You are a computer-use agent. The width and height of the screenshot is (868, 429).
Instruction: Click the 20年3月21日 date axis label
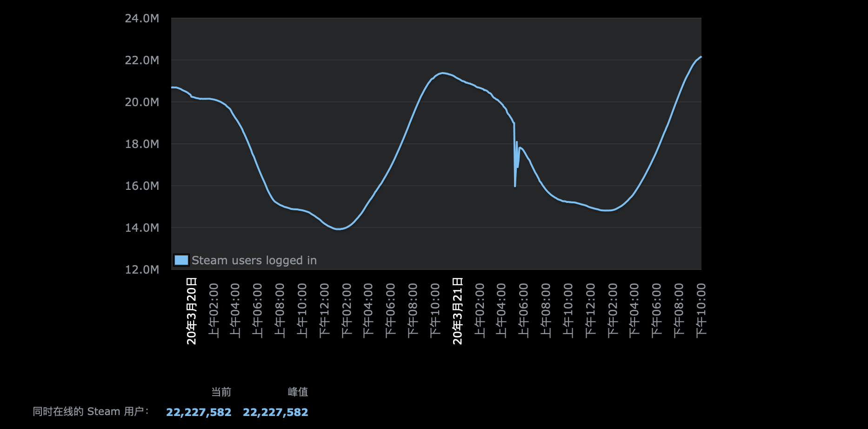[458, 311]
